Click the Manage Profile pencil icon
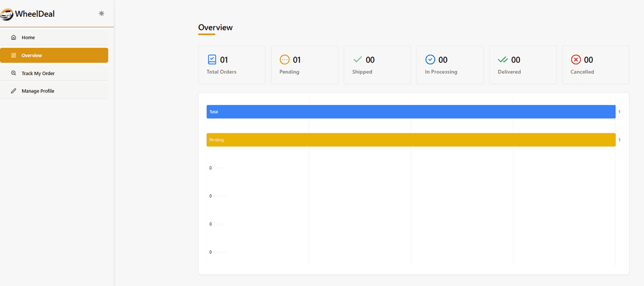 (14, 91)
